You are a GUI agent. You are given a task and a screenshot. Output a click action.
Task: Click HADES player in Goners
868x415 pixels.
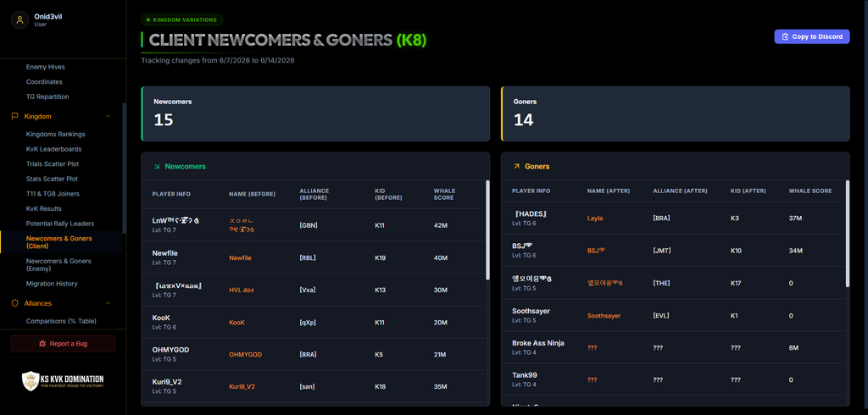click(530, 214)
